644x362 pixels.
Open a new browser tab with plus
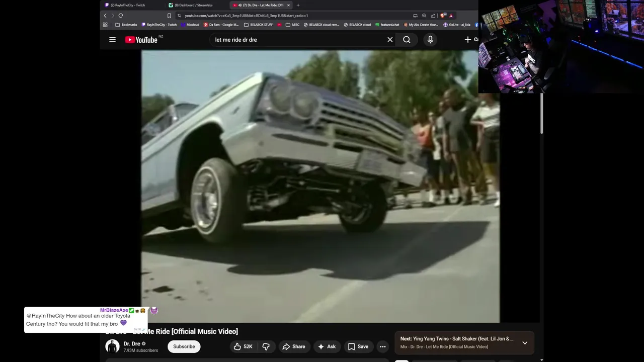[298, 5]
